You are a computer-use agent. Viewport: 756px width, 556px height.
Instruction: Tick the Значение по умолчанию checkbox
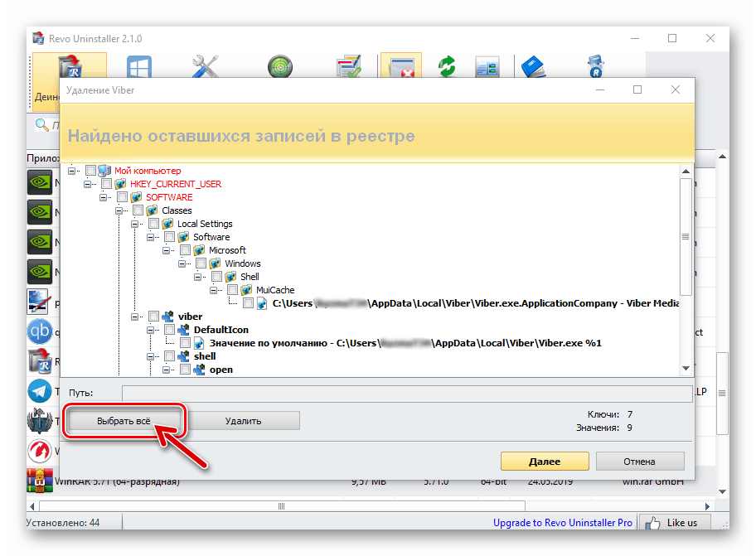coord(185,342)
